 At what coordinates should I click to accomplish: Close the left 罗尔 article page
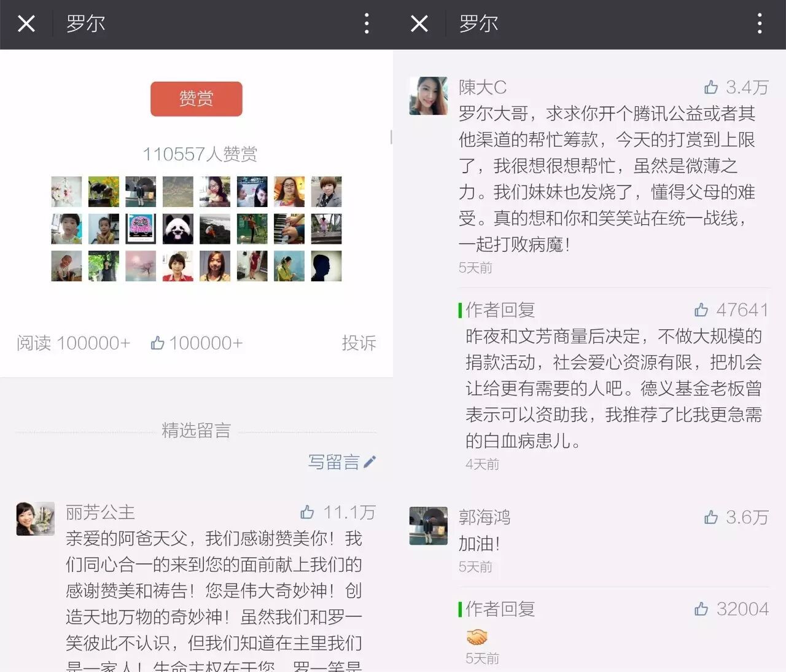coord(26,24)
